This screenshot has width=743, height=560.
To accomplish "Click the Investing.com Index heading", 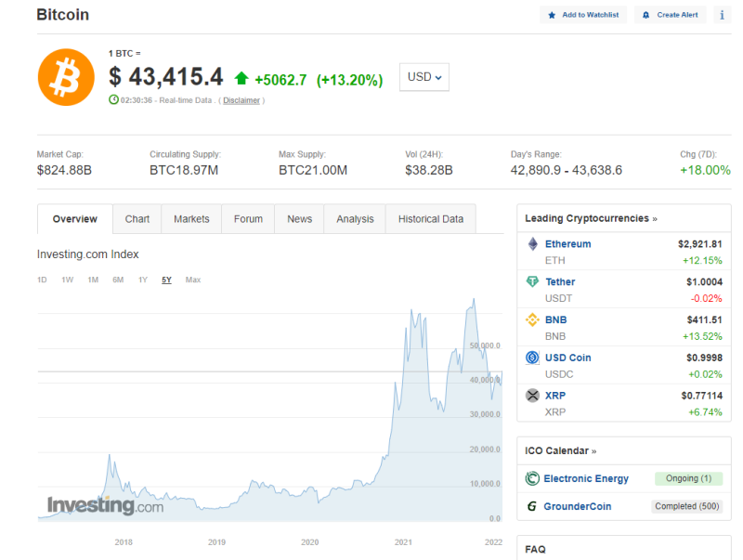I will (x=87, y=254).
